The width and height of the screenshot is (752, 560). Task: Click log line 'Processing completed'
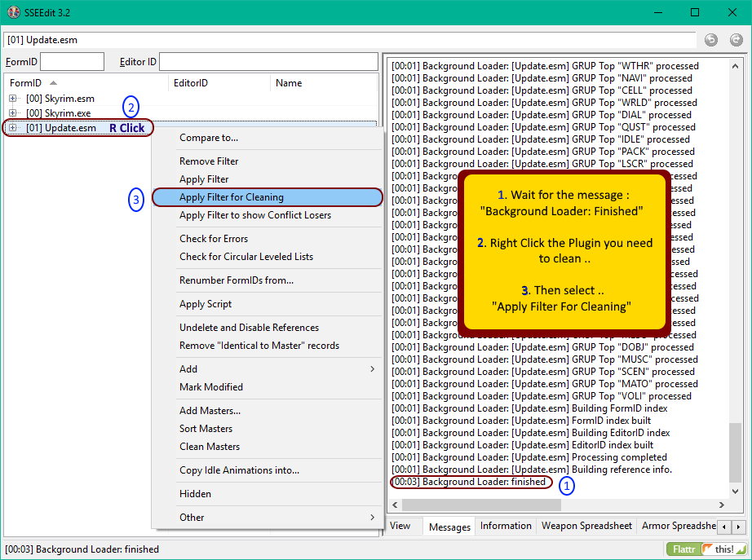coord(529,457)
